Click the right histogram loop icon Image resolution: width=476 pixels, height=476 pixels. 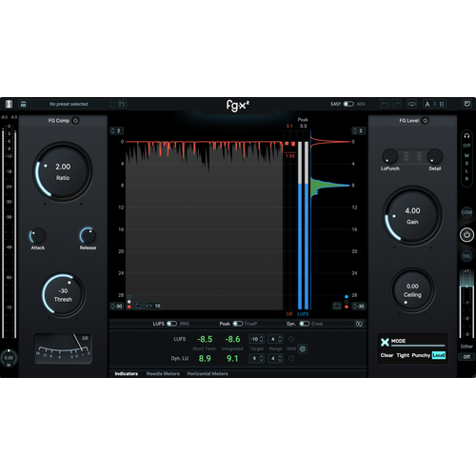coord(337,307)
